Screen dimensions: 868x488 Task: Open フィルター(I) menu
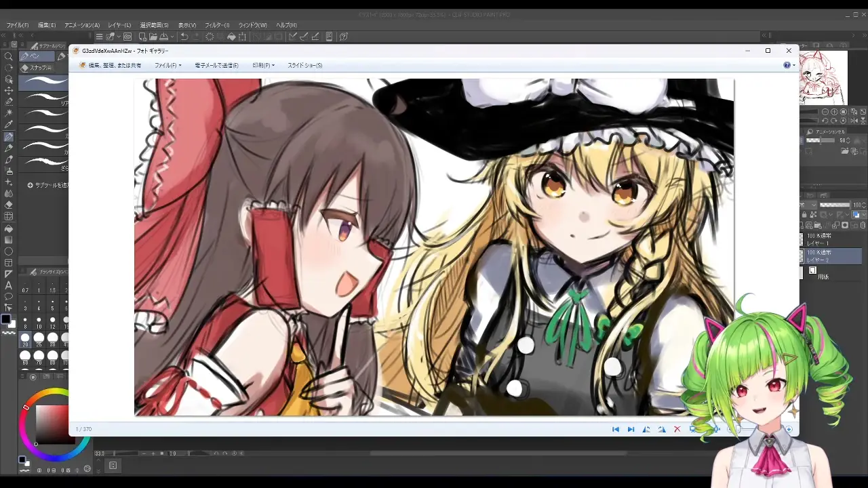click(217, 25)
